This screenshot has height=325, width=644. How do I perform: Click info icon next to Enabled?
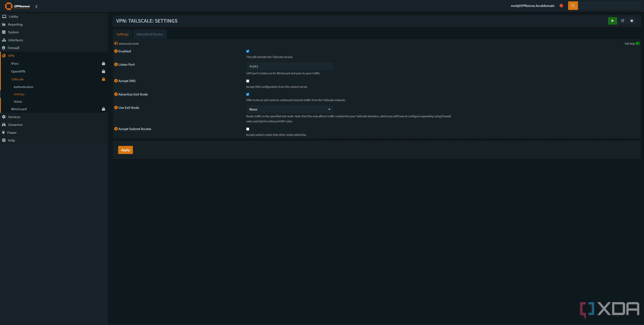tap(116, 51)
